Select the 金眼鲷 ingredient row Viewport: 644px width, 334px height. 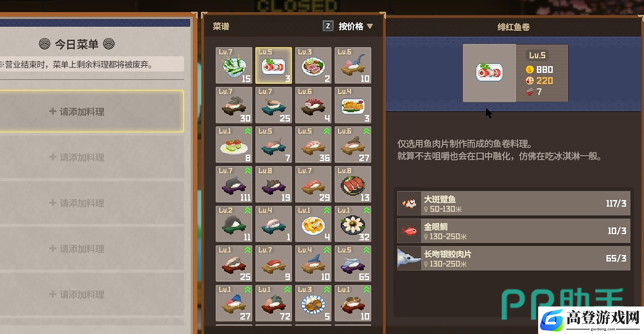(x=514, y=231)
